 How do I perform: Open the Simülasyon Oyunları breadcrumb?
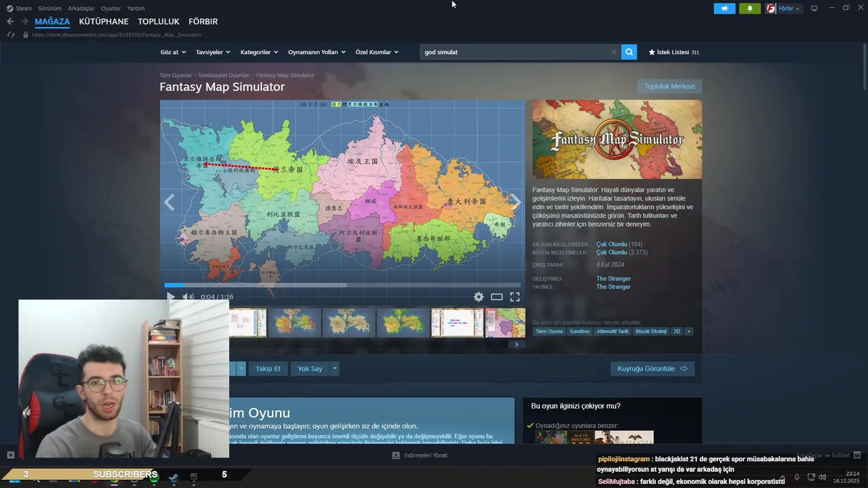point(224,75)
